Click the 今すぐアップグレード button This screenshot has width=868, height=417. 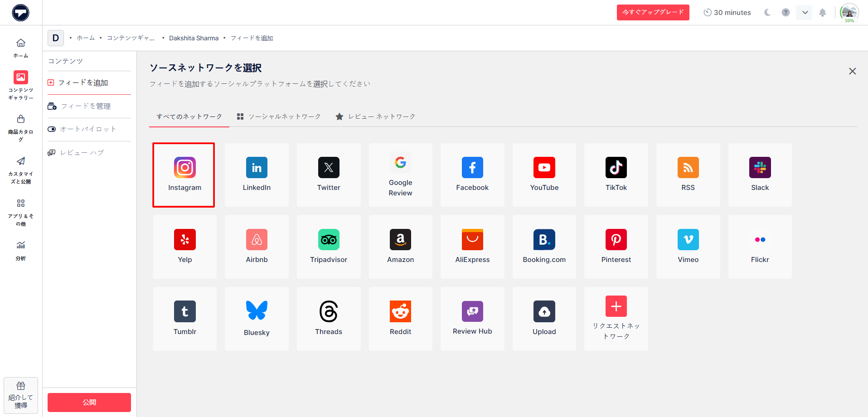tap(653, 12)
